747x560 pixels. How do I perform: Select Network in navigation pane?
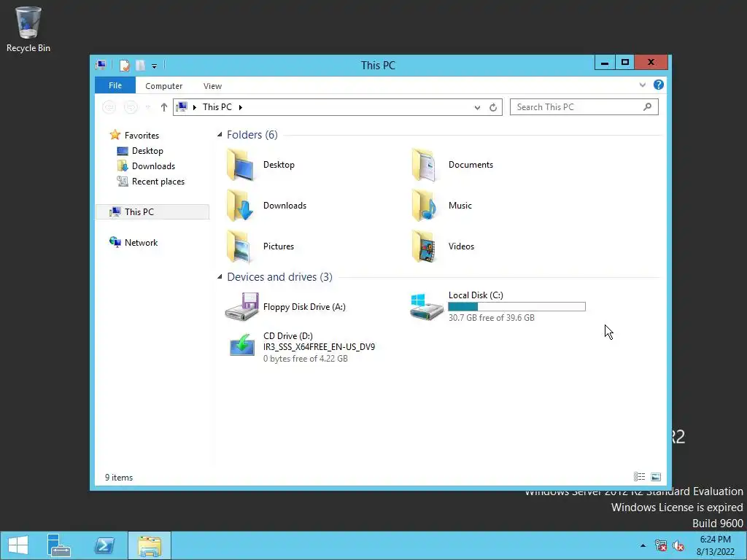(141, 242)
